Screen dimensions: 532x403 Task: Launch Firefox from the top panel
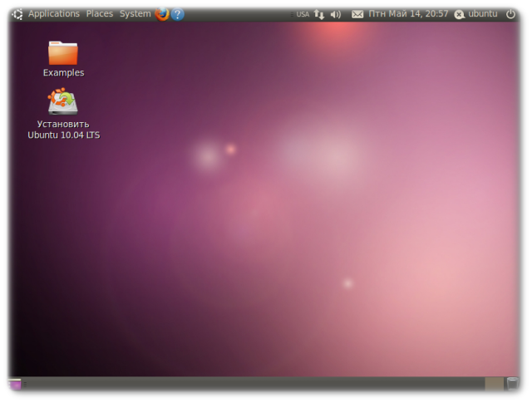click(x=161, y=13)
